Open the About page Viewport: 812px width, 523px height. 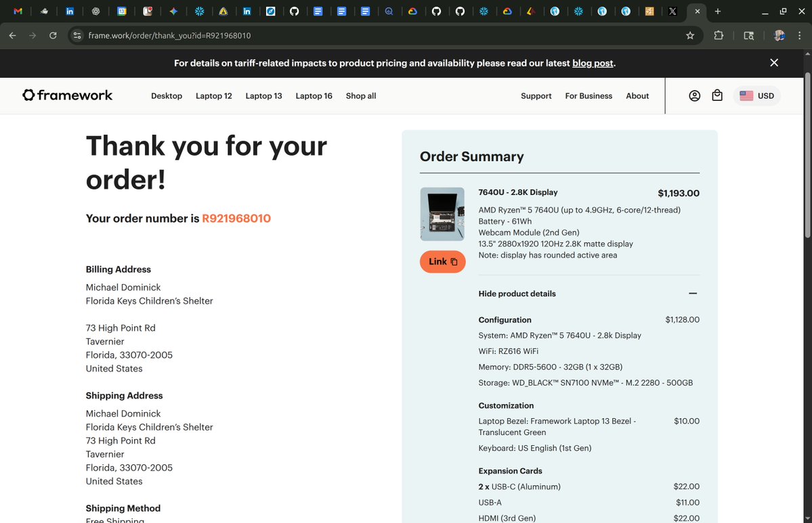point(637,95)
